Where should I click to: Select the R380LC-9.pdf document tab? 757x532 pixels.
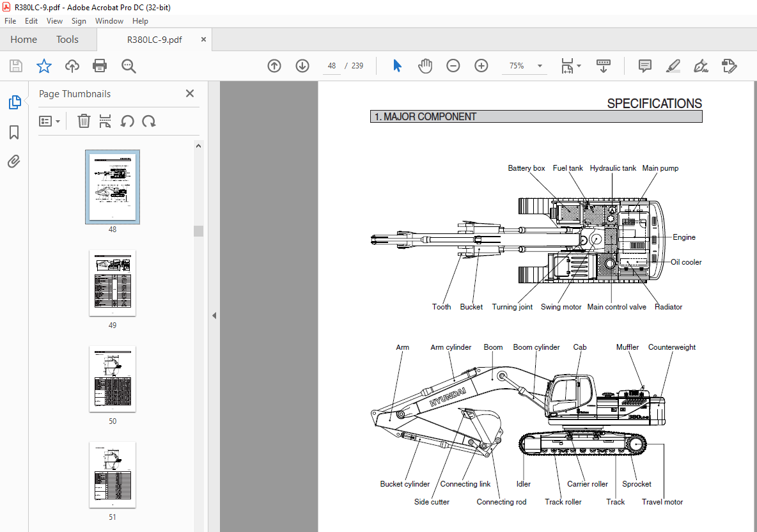tap(155, 40)
